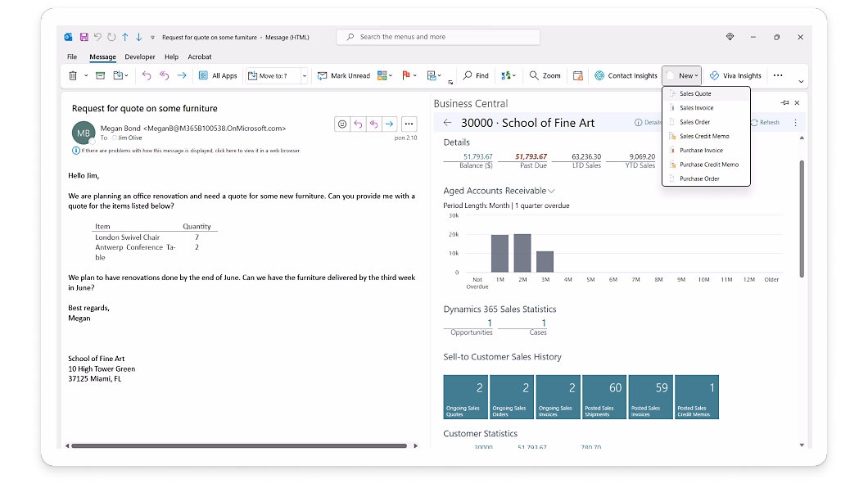Open the Help tab

(x=172, y=57)
